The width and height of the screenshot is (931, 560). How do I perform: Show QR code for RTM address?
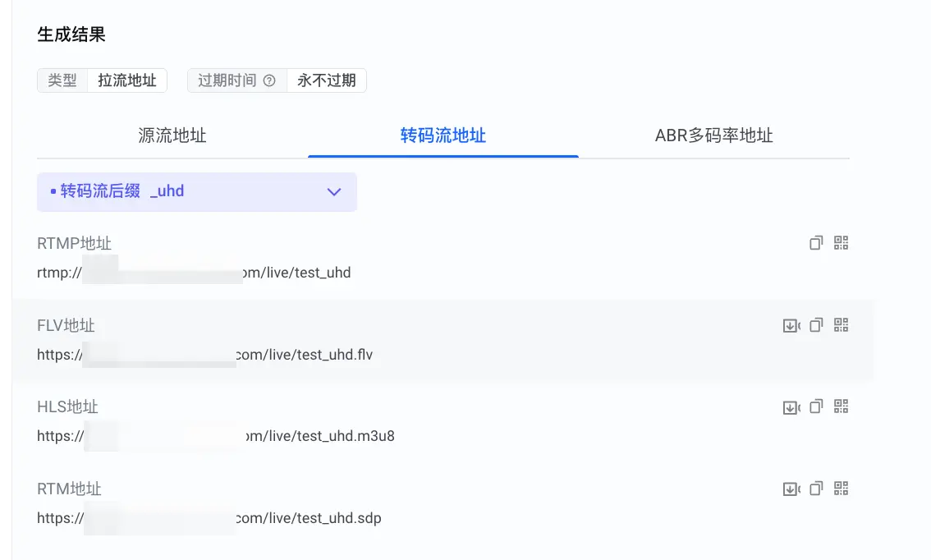point(841,488)
